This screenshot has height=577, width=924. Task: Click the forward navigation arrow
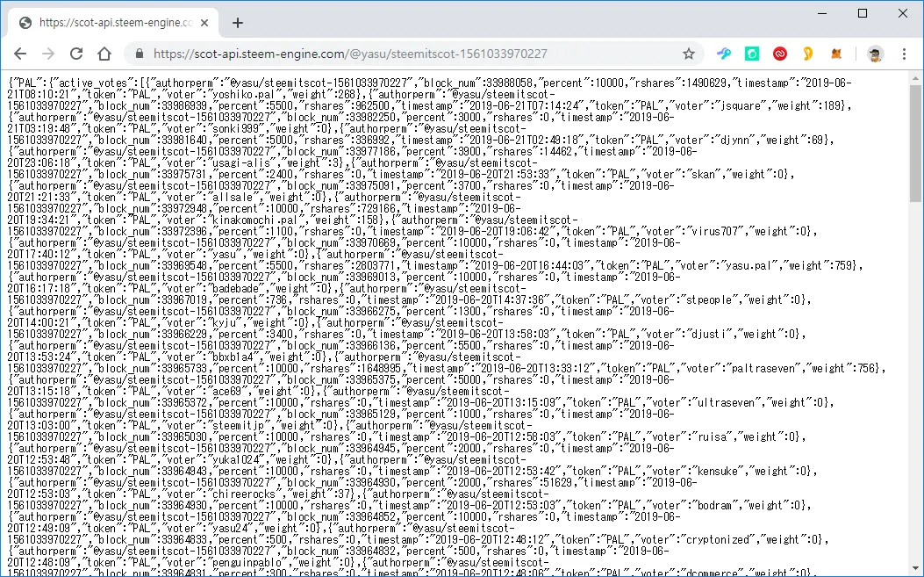(48, 54)
